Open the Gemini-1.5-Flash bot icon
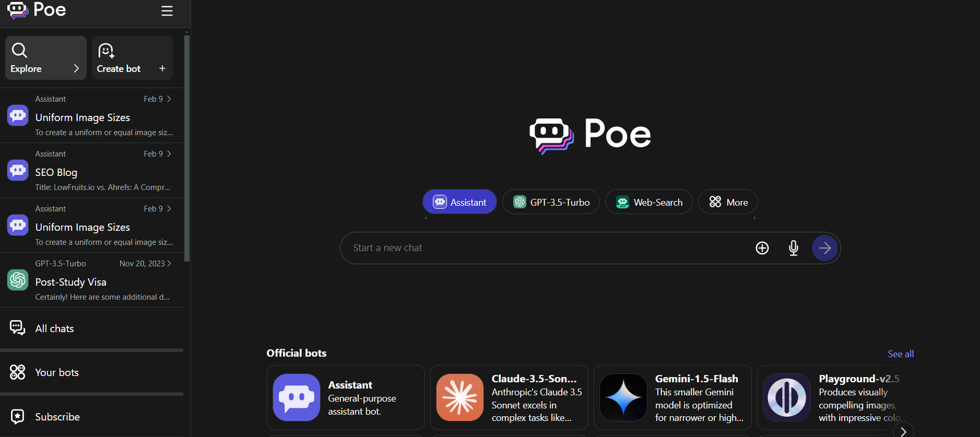 click(624, 398)
